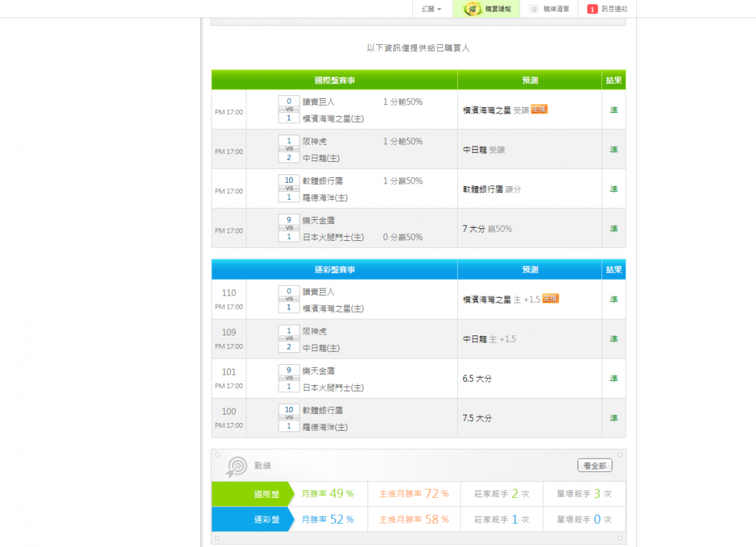756x547 pixels.
Task: Click the 6.5 大分 prediction
Action: click(477, 379)
